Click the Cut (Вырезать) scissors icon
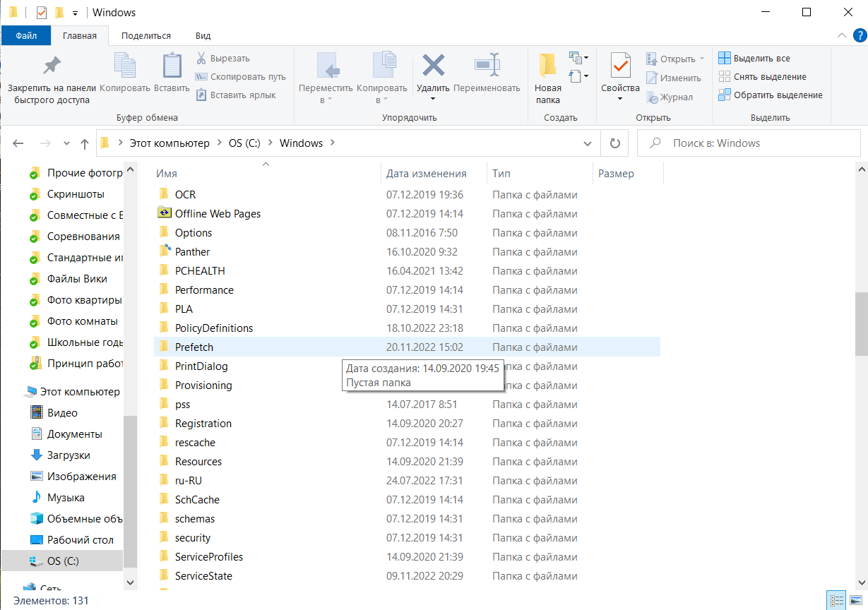868x610 pixels. (201, 59)
